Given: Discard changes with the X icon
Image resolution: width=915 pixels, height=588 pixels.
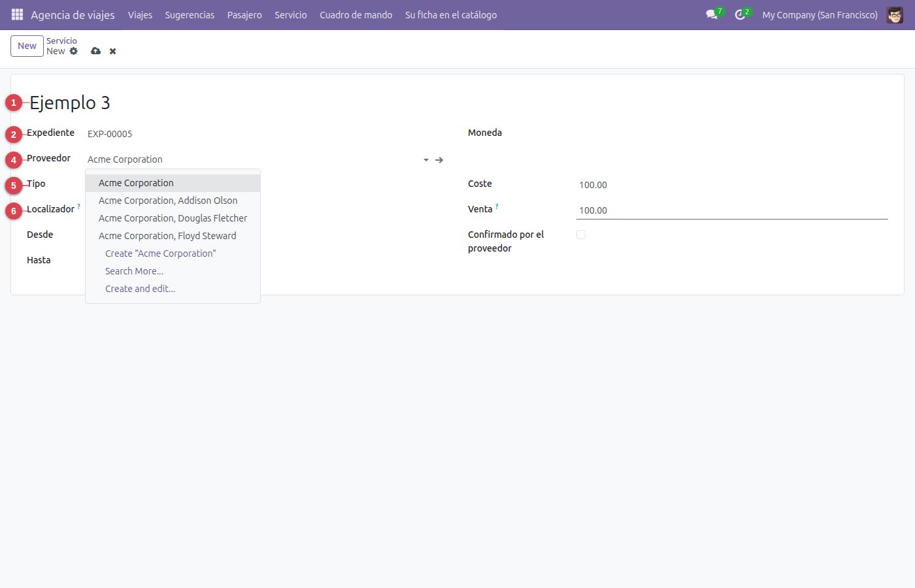Looking at the screenshot, I should pyautogui.click(x=112, y=51).
